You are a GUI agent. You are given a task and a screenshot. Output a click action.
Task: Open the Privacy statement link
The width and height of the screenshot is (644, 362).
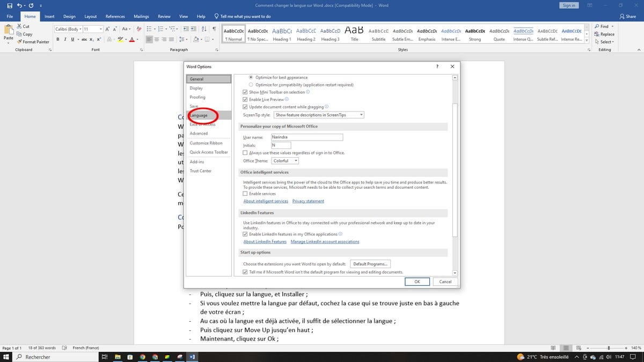tap(308, 201)
